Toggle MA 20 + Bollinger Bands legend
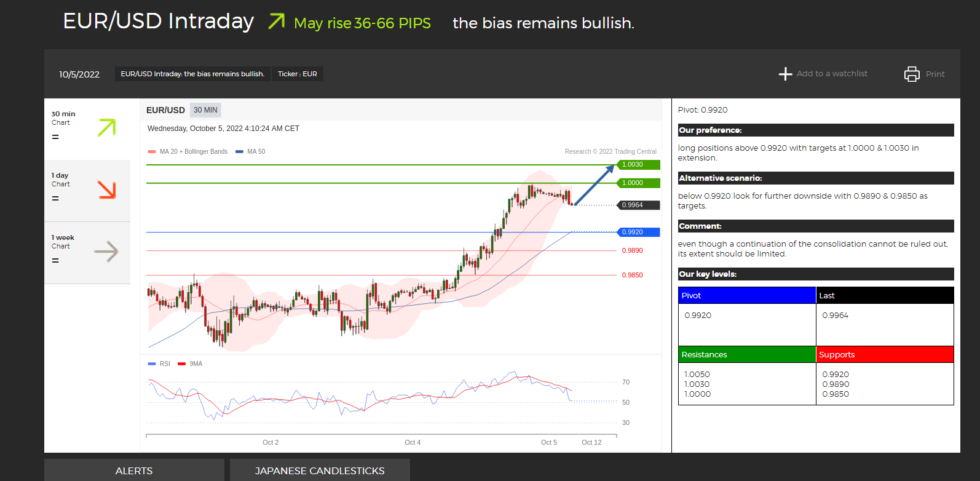The height and width of the screenshot is (481, 980). (x=188, y=151)
